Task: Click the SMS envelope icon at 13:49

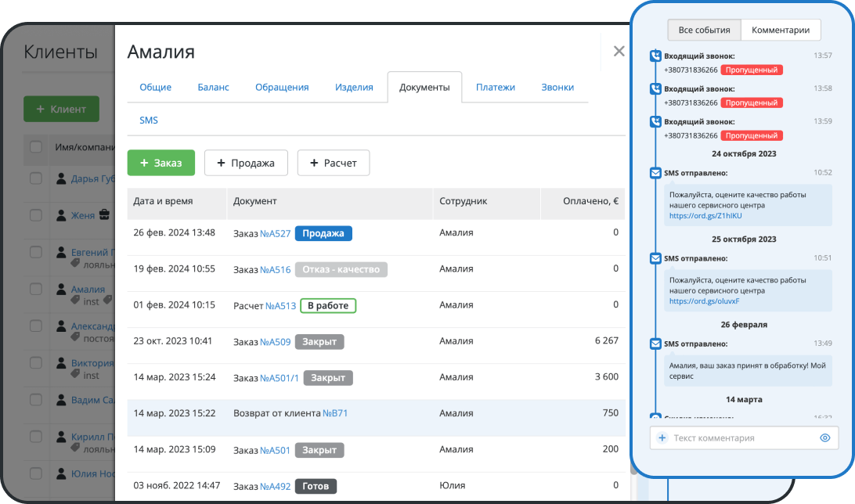Action: click(655, 344)
